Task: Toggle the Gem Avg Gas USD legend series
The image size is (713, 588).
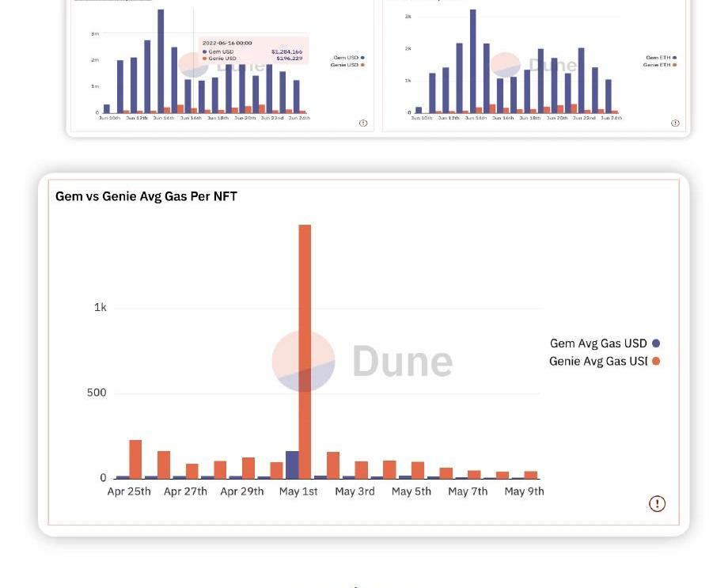Action: pos(605,343)
